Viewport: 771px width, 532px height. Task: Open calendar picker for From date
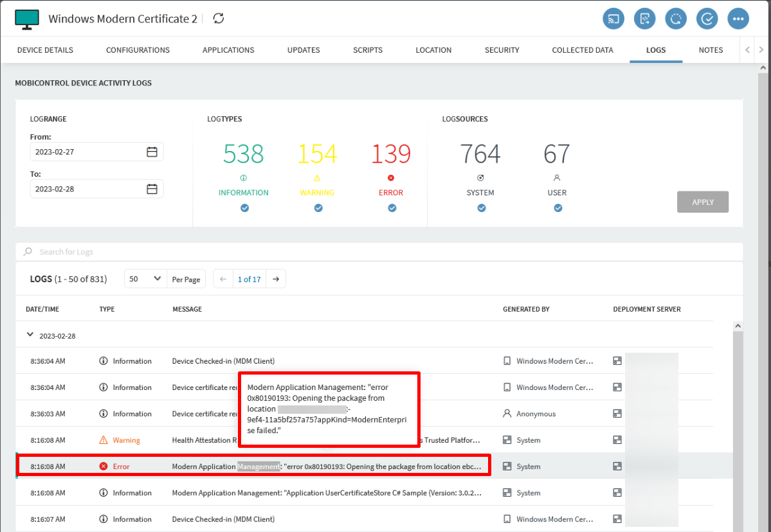click(152, 152)
